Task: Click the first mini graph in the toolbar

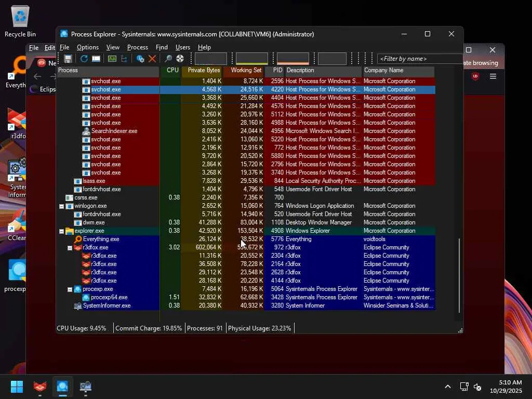Action: pos(211,59)
